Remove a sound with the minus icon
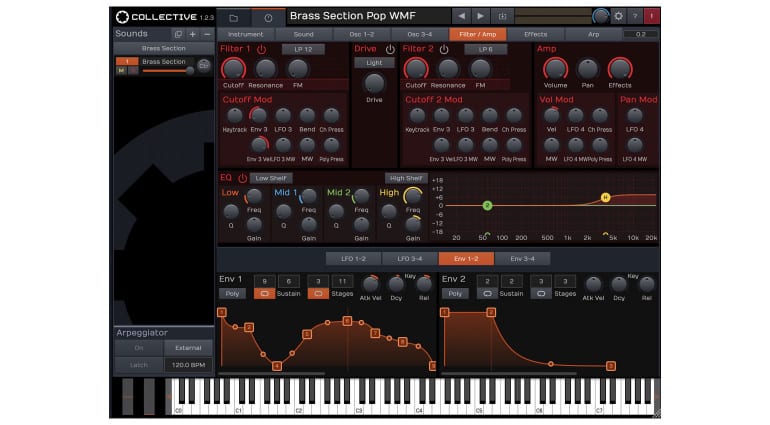 click(x=207, y=34)
